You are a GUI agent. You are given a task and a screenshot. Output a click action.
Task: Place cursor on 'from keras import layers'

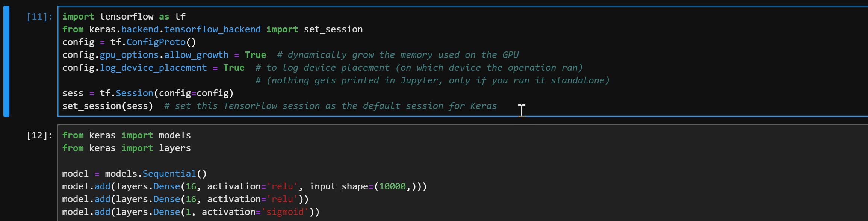126,148
